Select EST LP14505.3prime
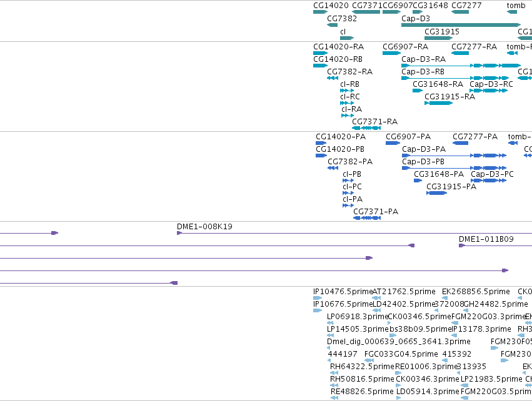Screen dimensions: 532x401 pos(330,335)
